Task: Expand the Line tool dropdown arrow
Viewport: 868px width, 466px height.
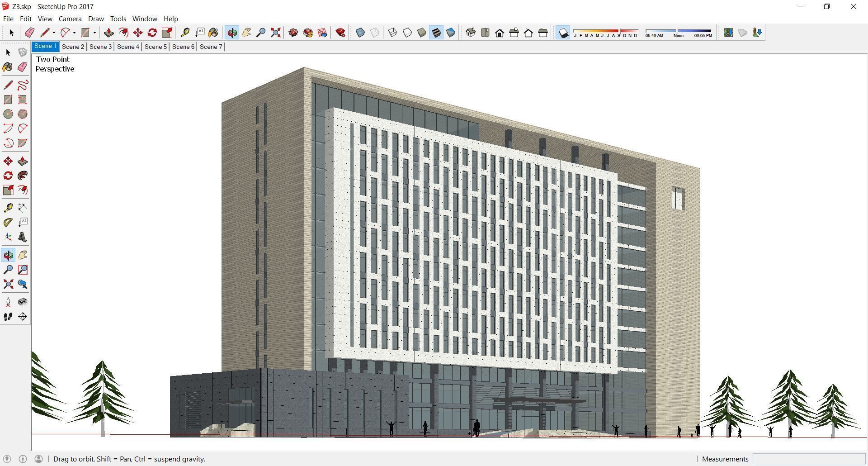Action: [54, 33]
